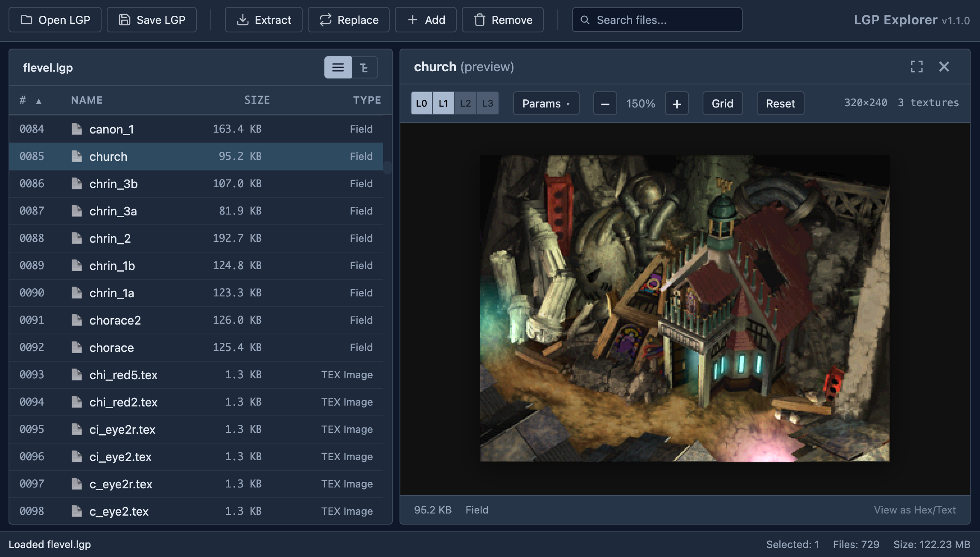This screenshot has width=980, height=557.
Task: Toggle layer L1 visibility
Action: (443, 103)
